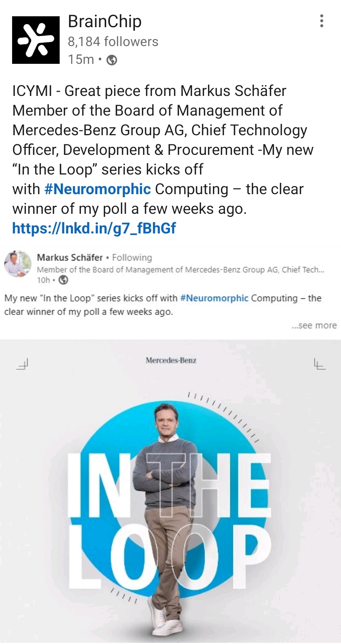Screen dimensions: 341x644
Task: Click the top-right corner bracket mark in image
Action: coord(319,364)
